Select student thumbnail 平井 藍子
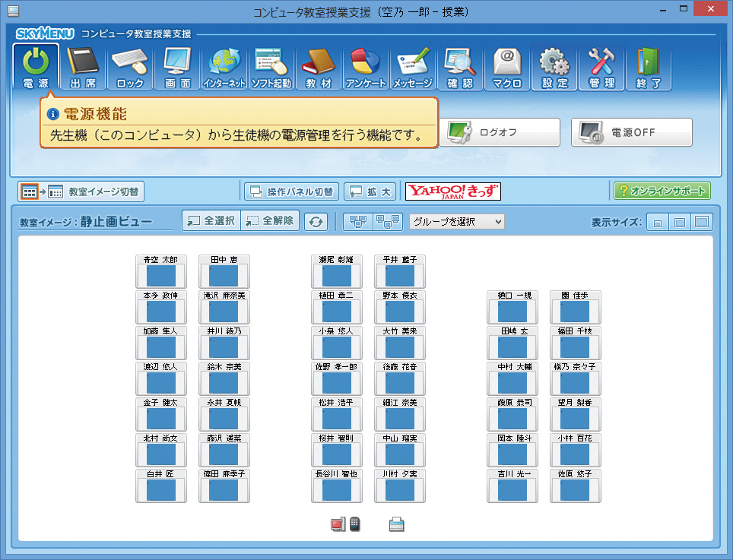Viewport: 733px width, 560px height. coord(400,271)
